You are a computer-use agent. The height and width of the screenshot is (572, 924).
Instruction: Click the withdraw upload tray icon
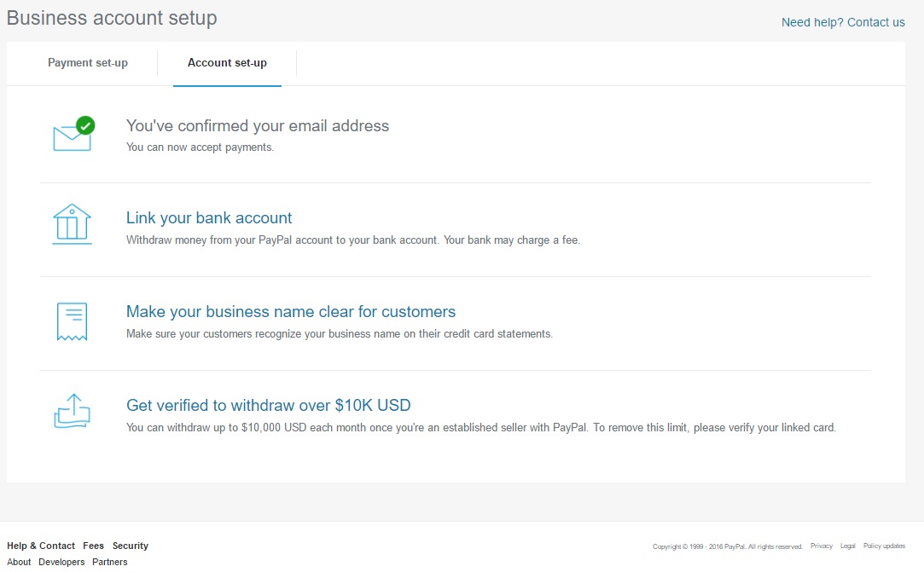point(72,412)
